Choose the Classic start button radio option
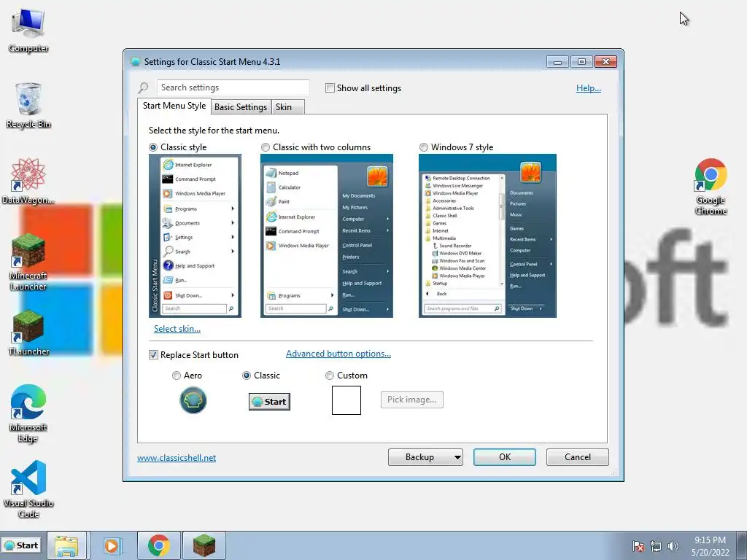 pyautogui.click(x=247, y=376)
